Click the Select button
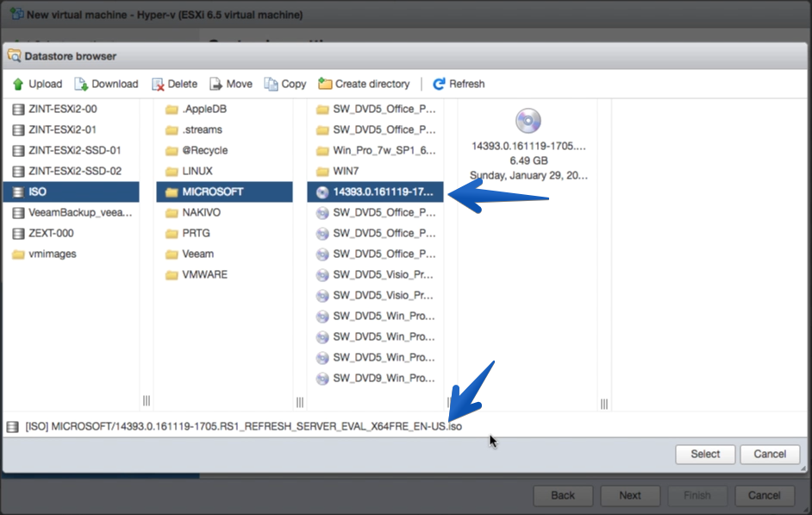812x515 pixels. coord(705,455)
